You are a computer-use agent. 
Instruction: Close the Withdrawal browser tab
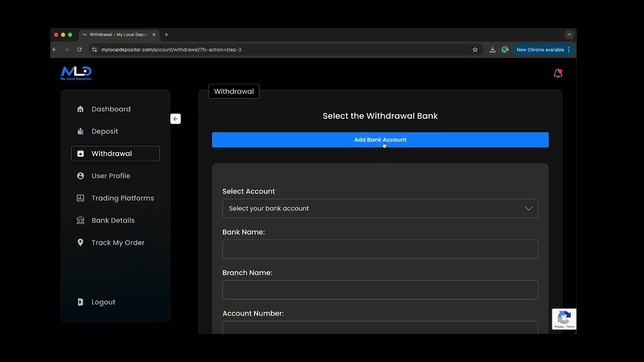154,35
